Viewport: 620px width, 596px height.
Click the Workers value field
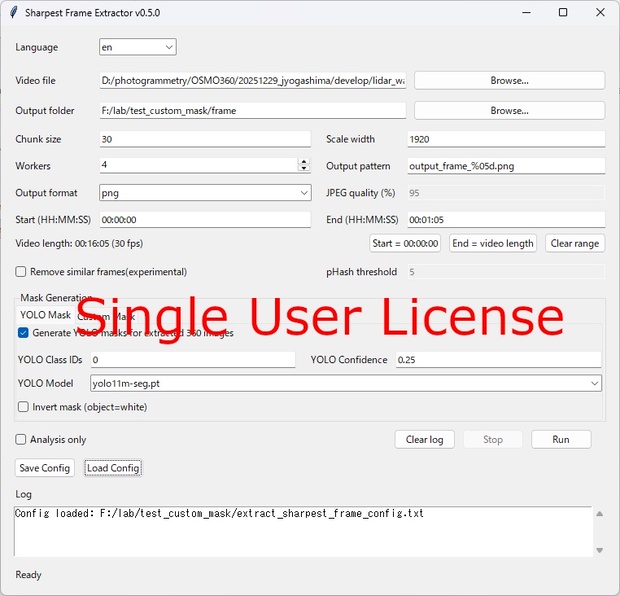pos(198,165)
